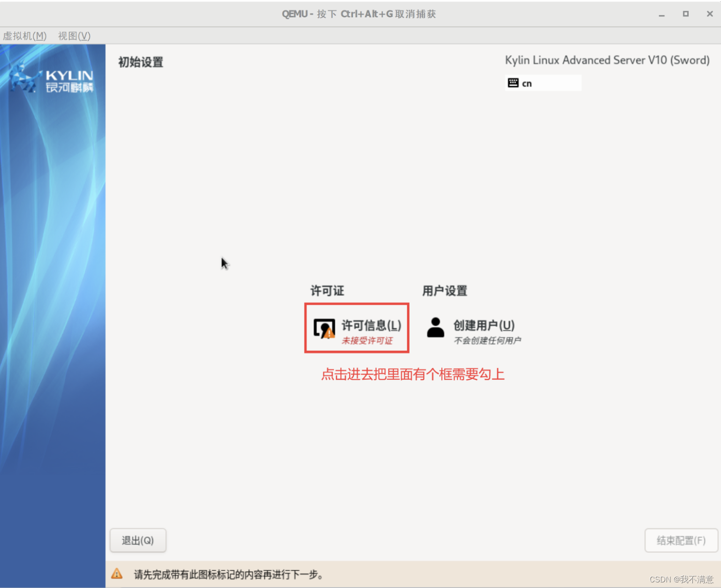Click the 不会创建任何用户 status text
Screen dimensions: 721x588
pyautogui.click(x=487, y=340)
